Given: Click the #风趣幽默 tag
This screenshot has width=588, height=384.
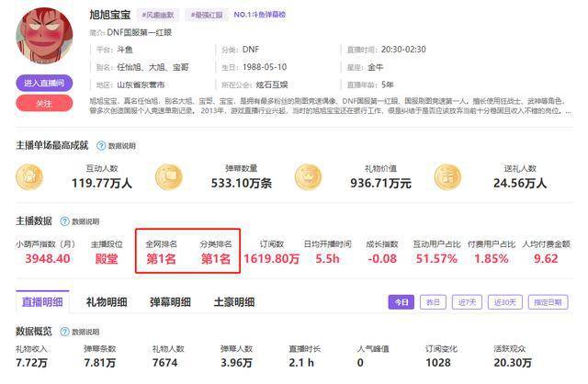Looking at the screenshot, I should click(x=160, y=16).
